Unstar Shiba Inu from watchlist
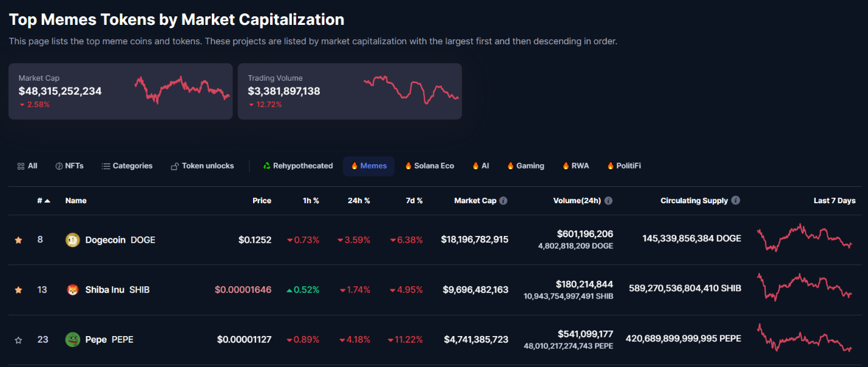Screen dimensions: 868x367 [18, 290]
